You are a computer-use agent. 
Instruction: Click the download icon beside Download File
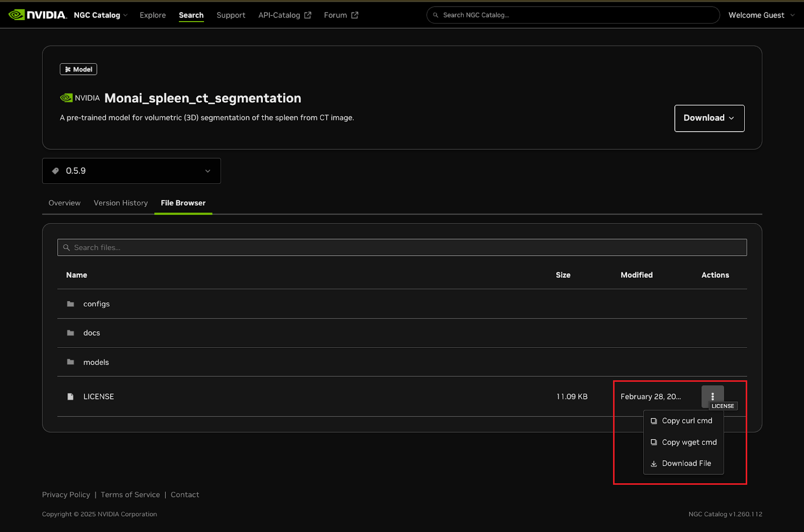654,464
